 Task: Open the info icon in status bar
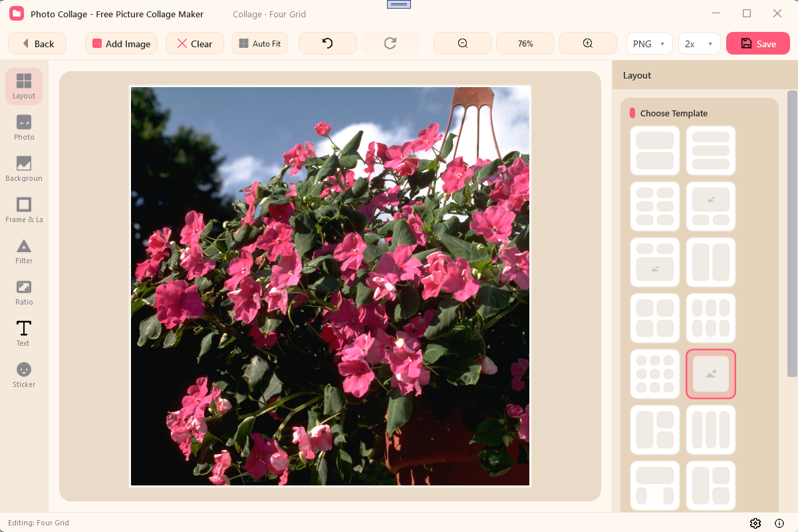tap(779, 523)
